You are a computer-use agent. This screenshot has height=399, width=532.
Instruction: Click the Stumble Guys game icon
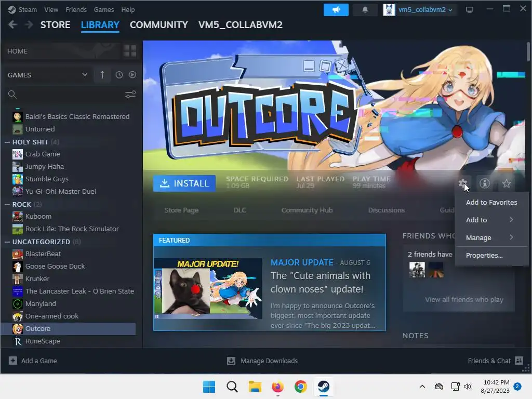18,179
